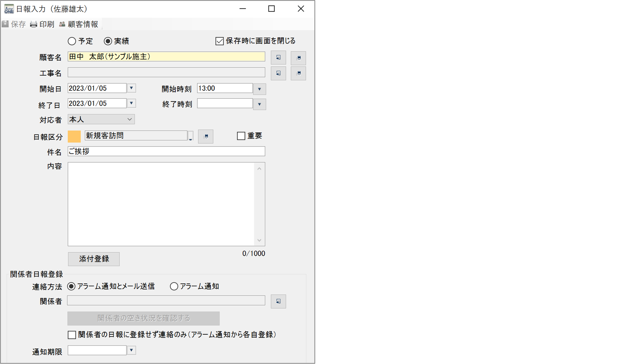Check 関係者の日報に登録せず連絡のみ

pyautogui.click(x=72, y=335)
